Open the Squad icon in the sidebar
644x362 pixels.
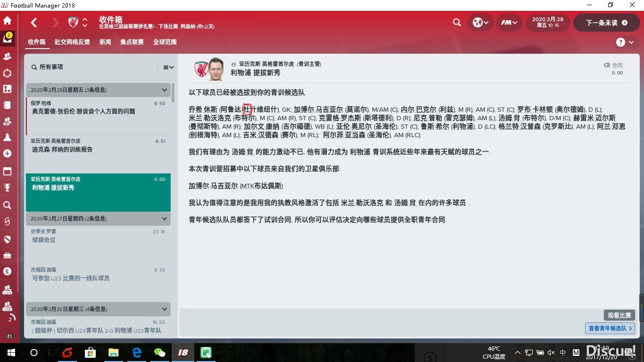click(7, 57)
